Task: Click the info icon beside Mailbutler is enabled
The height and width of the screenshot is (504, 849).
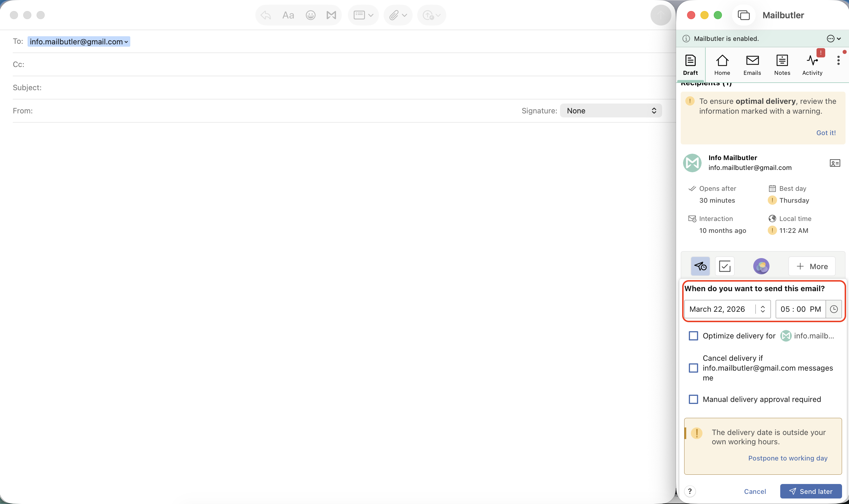Action: click(686, 38)
